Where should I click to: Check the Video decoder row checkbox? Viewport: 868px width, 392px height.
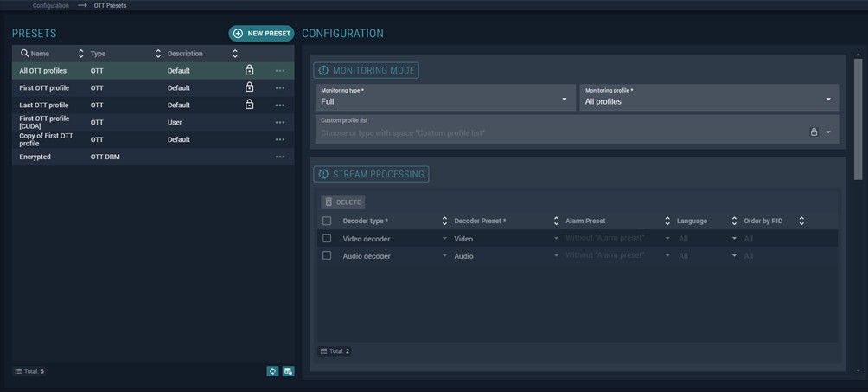(327, 238)
